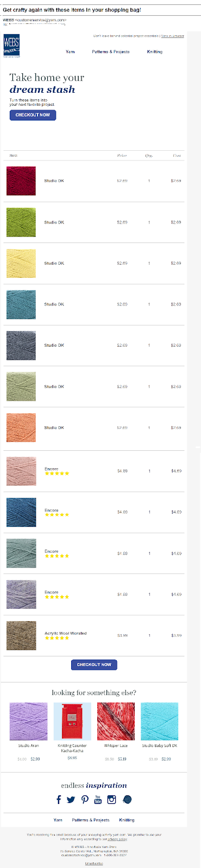Viewport: 201px width, 868px height.
Task: Open the yellow Studio DK yarn thumbnail
Action: (x=21, y=263)
